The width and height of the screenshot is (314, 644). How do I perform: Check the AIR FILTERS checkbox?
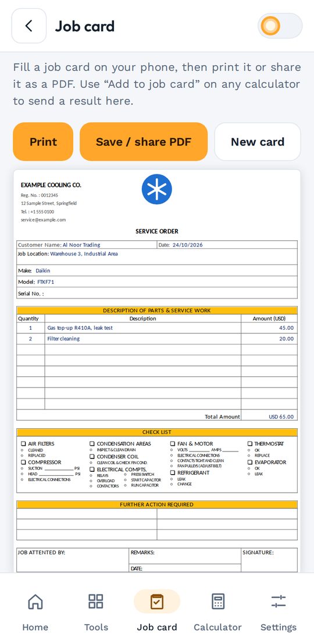tap(23, 444)
